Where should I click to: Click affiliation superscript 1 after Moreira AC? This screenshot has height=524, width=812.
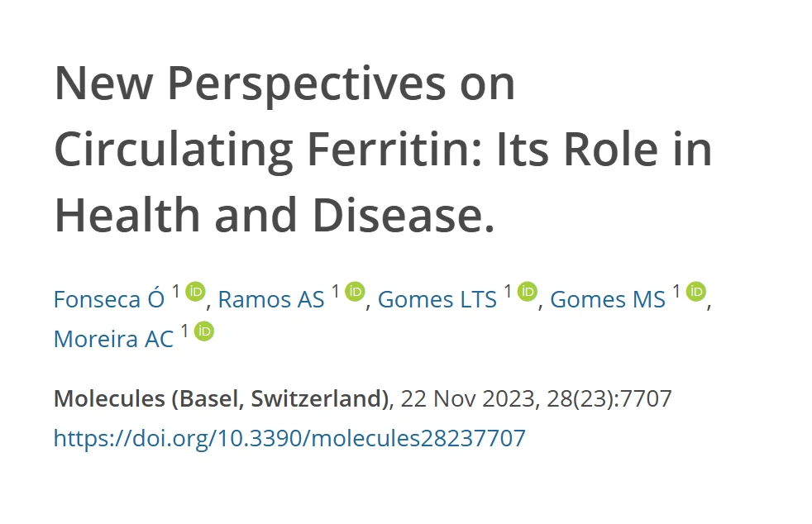point(184,331)
